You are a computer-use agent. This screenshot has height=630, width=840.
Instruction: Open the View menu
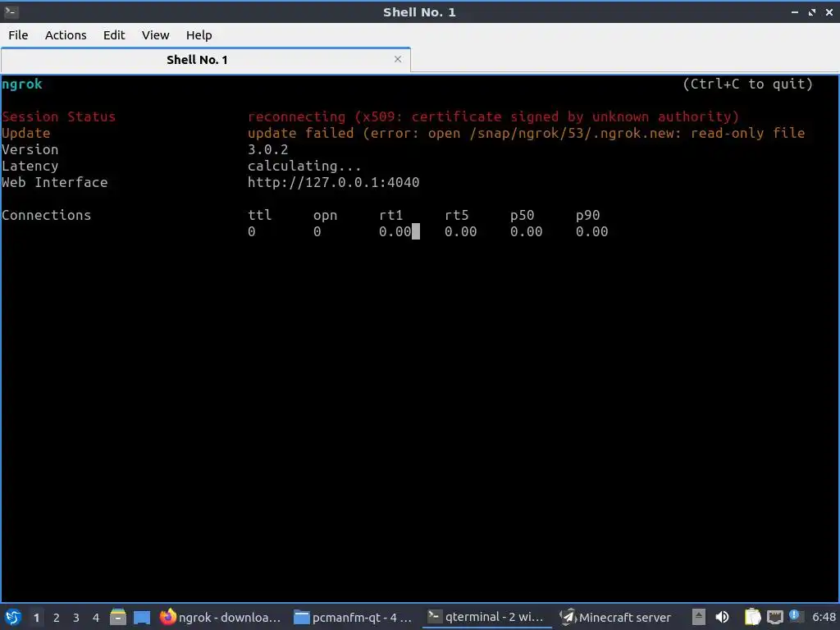point(155,35)
